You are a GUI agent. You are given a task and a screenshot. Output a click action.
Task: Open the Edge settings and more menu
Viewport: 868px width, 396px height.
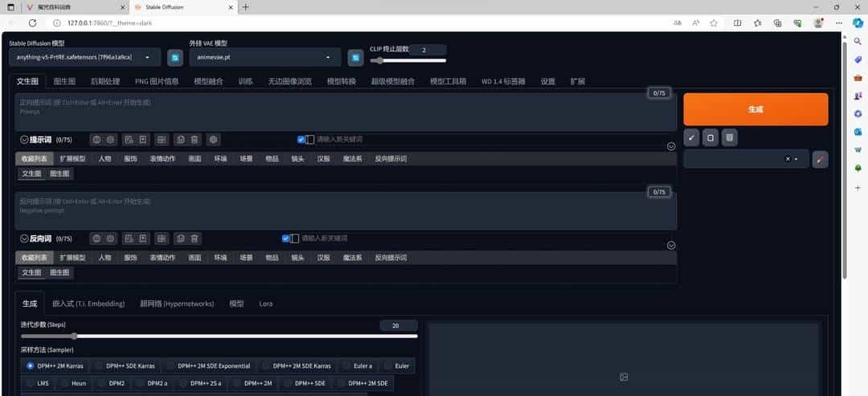pos(839,23)
